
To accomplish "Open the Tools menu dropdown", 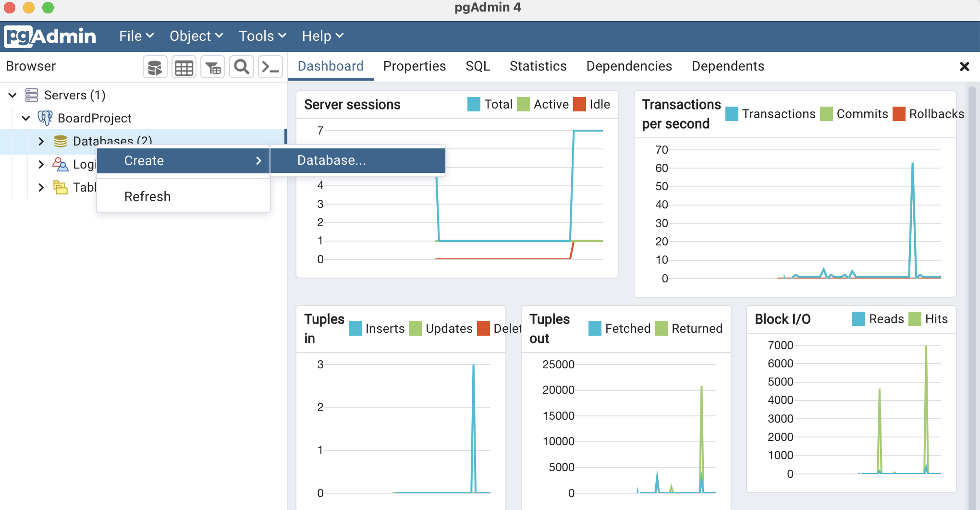I will [262, 36].
